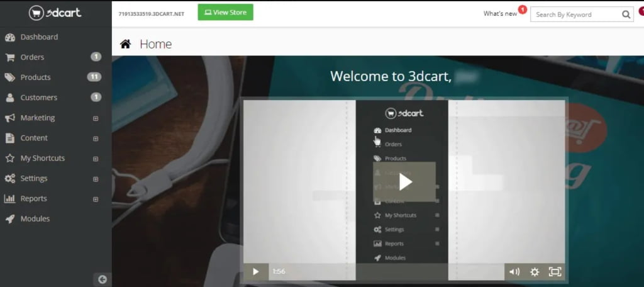
Task: Click the Orders cart icon
Action: (10, 57)
